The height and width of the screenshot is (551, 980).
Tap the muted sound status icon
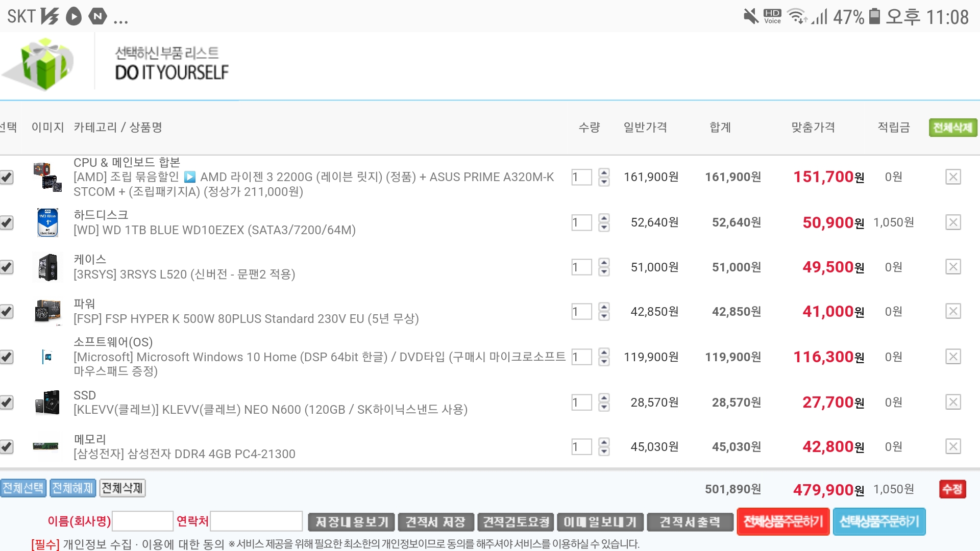(x=751, y=16)
